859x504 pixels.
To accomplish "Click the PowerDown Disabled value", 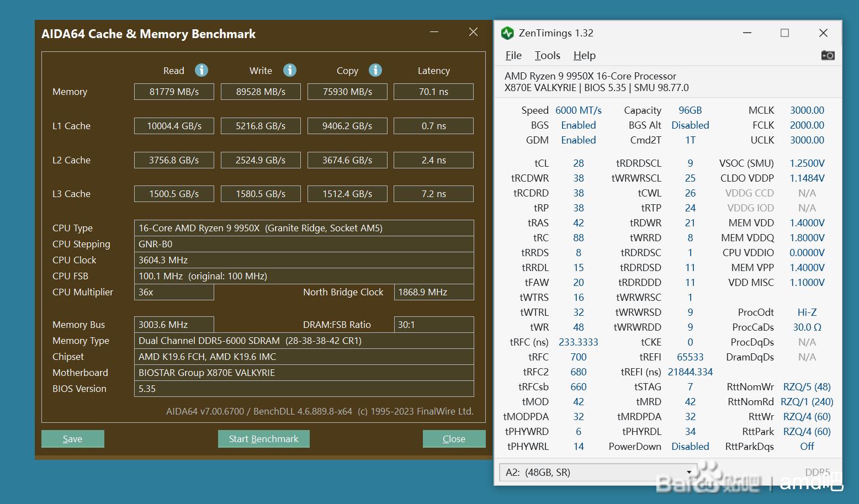I will pyautogui.click(x=690, y=447).
